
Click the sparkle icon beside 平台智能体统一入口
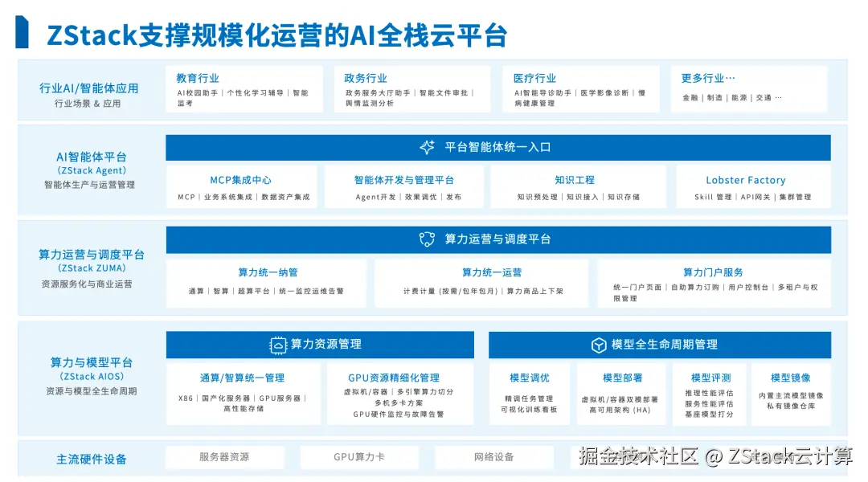[427, 147]
